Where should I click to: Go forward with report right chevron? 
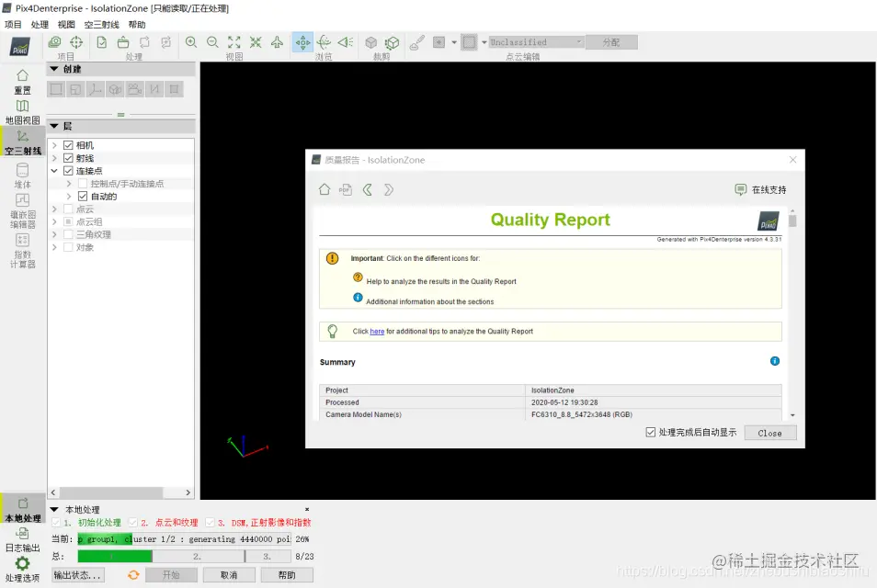(389, 190)
